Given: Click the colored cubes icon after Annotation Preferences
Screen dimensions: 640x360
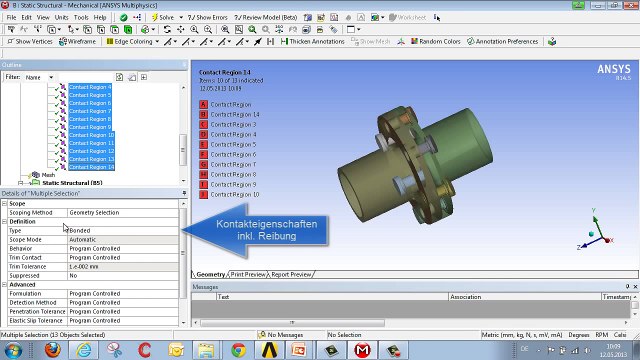Looking at the screenshot, I should (552, 42).
